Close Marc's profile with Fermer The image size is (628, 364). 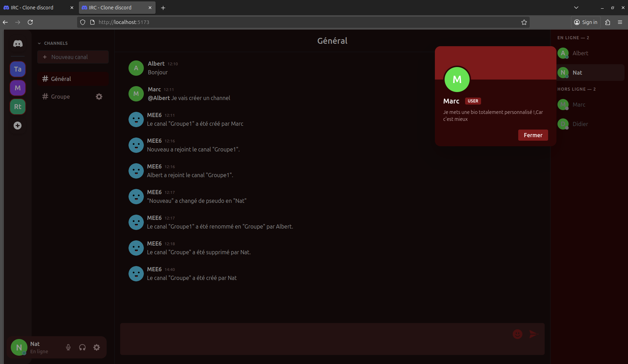click(x=533, y=135)
